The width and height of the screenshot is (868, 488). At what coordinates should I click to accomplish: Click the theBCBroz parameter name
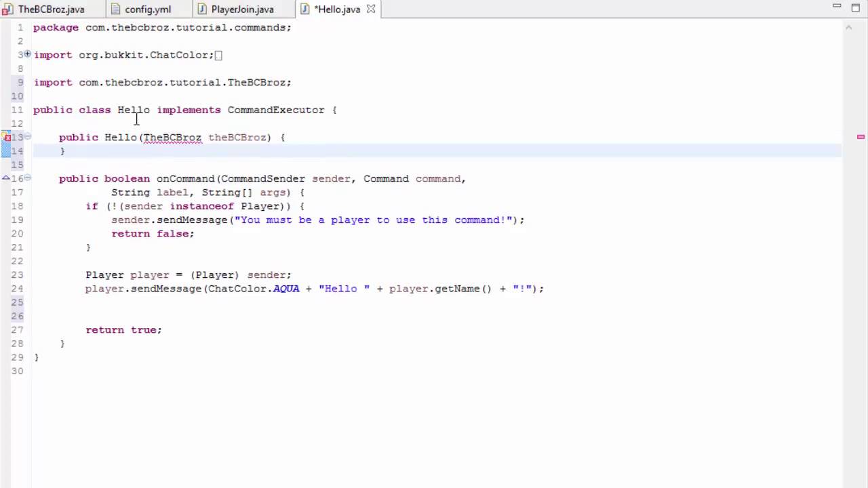(x=237, y=138)
